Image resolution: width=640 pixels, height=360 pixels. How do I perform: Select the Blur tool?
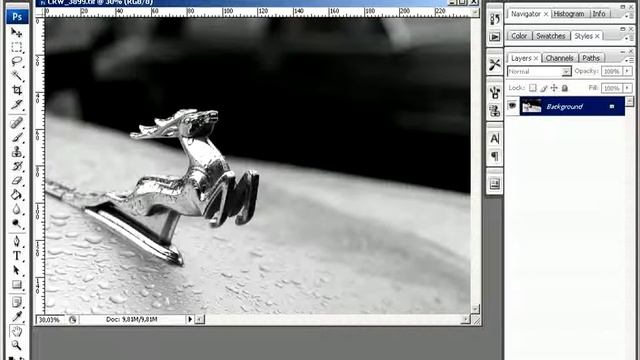click(x=16, y=209)
